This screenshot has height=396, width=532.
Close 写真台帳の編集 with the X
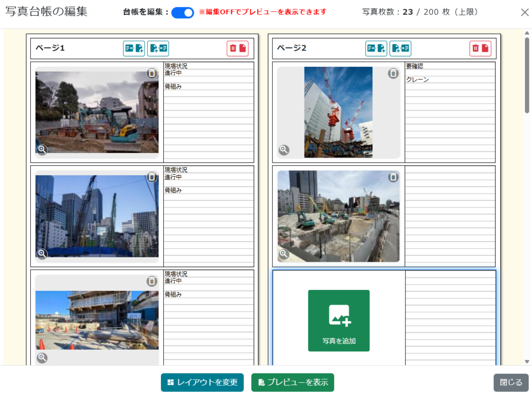pyautogui.click(x=525, y=12)
